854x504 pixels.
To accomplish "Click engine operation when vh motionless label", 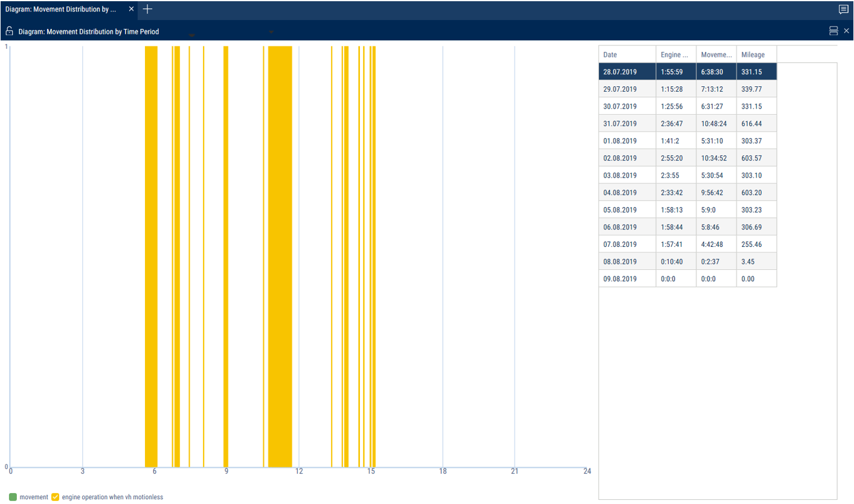I will coord(112,497).
